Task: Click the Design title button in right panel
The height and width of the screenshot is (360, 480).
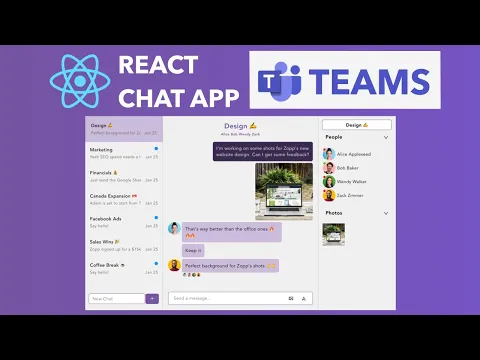Action: (x=357, y=125)
